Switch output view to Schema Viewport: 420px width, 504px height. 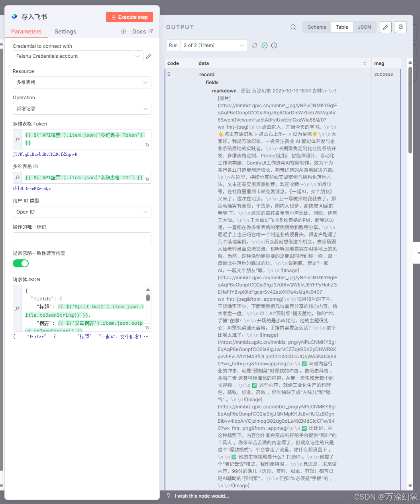(x=317, y=27)
